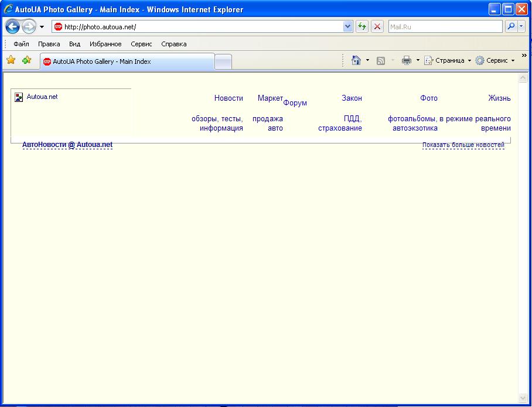Run search with the magnifier icon

(x=511, y=27)
